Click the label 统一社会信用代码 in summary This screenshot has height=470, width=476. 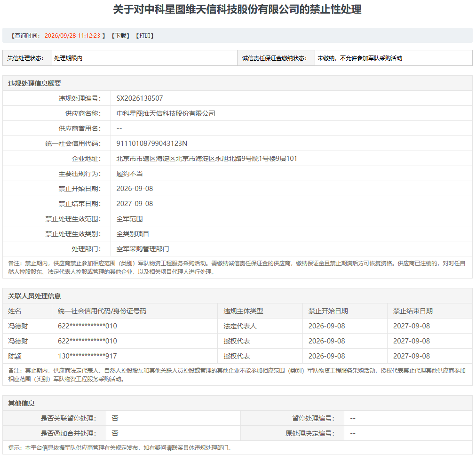(x=73, y=143)
